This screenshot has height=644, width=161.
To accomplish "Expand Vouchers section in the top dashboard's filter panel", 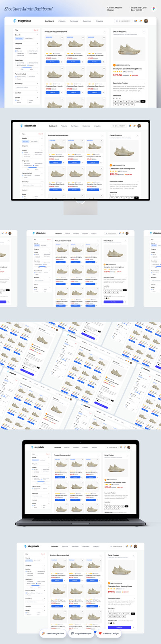I will coord(37,93).
